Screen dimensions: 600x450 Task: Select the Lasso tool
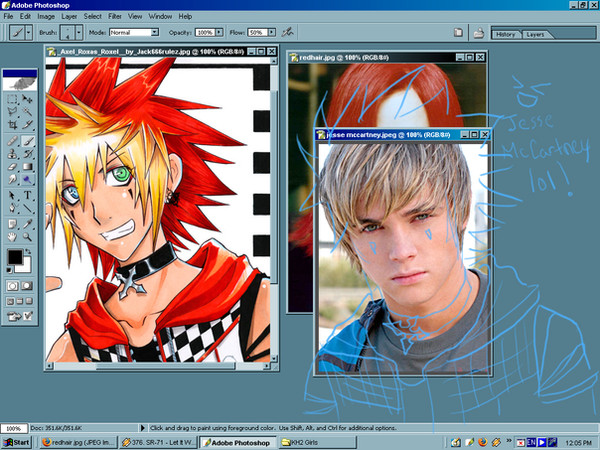pyautogui.click(x=12, y=111)
